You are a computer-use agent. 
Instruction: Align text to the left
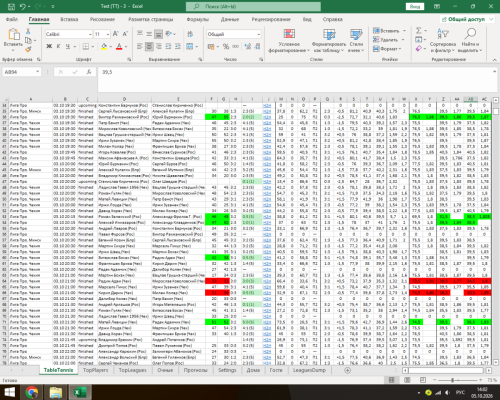pyautogui.click(x=140, y=46)
